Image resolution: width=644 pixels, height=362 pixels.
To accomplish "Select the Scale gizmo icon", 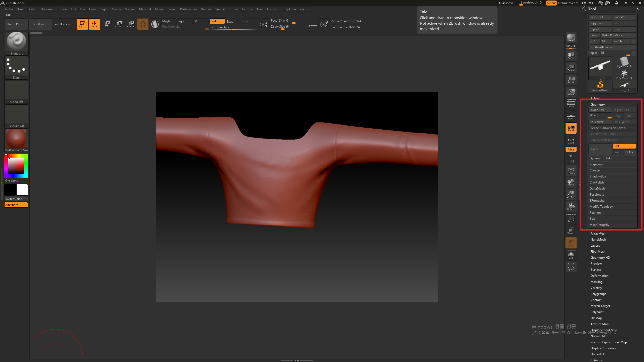I will [x=118, y=24].
